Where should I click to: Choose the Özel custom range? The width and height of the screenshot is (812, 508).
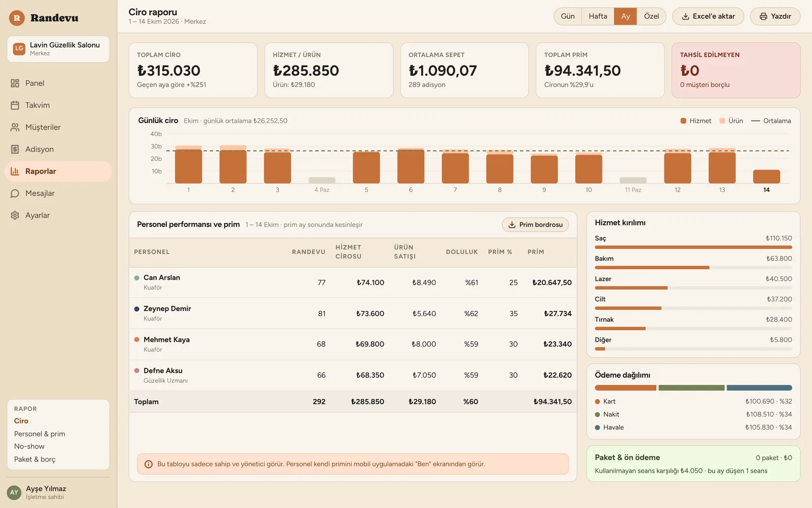[651, 16]
